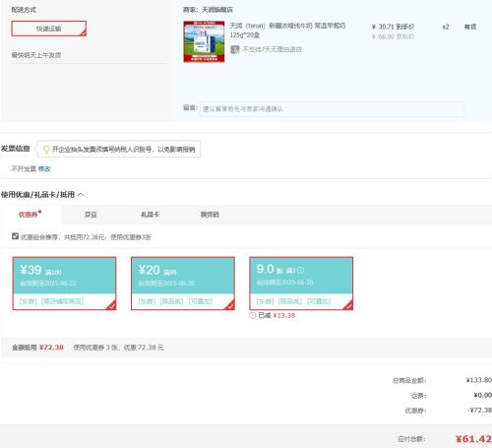
Task: Deselect the ¥20 off 99 coupon
Action: point(183,284)
